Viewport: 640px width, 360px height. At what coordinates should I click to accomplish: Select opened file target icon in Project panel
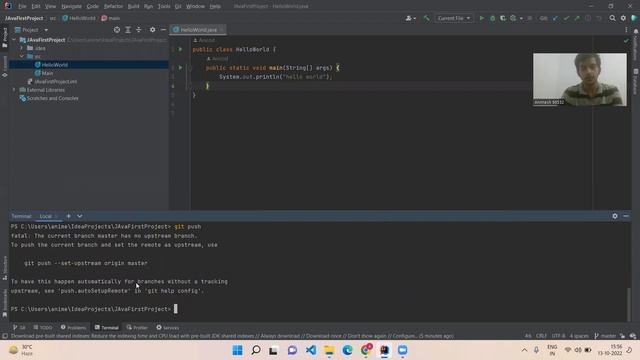pyautogui.click(x=117, y=30)
